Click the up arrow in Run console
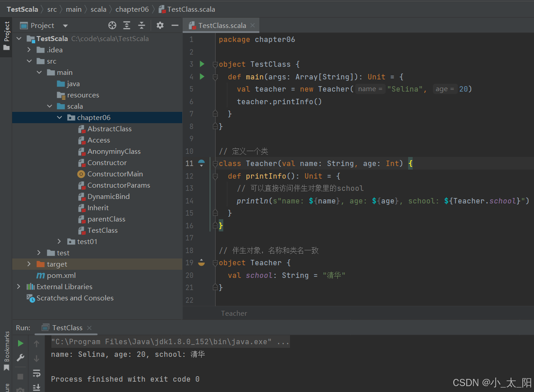This screenshot has height=392, width=534. click(x=37, y=344)
